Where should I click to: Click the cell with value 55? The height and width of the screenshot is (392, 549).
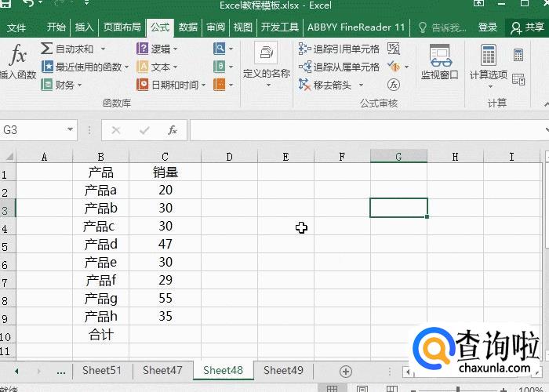(x=165, y=298)
